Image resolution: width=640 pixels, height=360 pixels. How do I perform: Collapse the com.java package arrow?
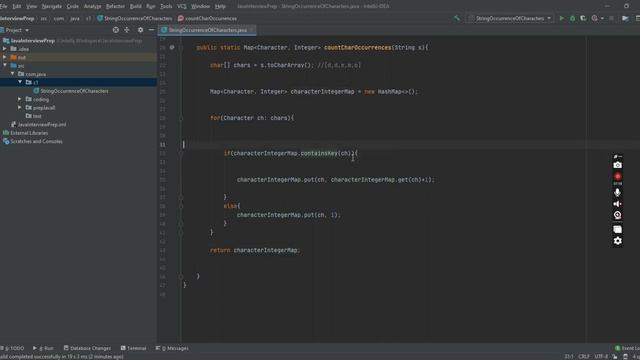[12, 74]
